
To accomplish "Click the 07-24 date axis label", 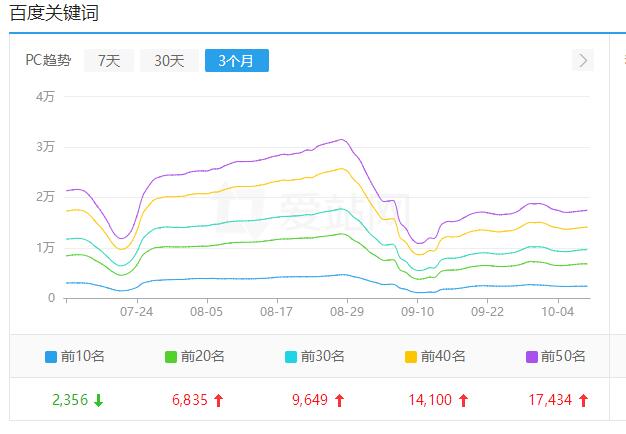I will coord(137,312).
